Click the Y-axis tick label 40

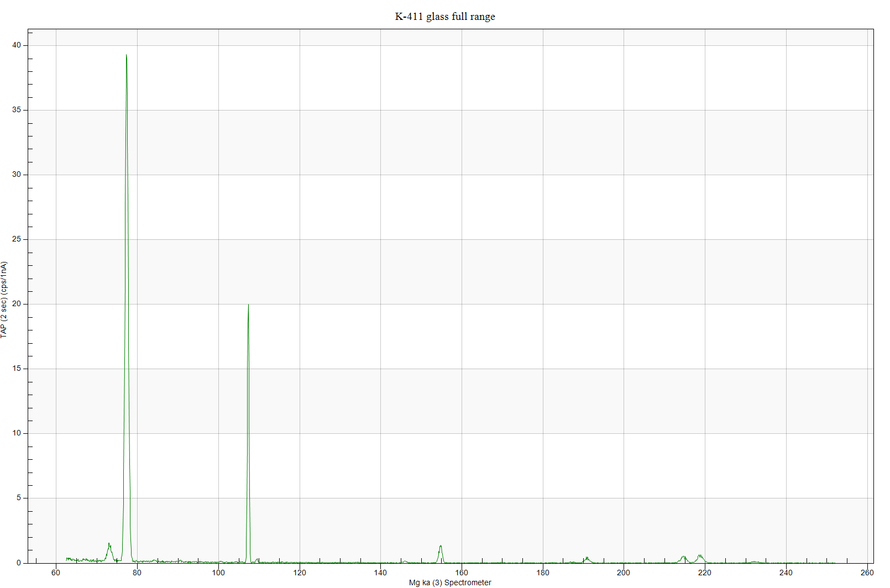click(17, 45)
